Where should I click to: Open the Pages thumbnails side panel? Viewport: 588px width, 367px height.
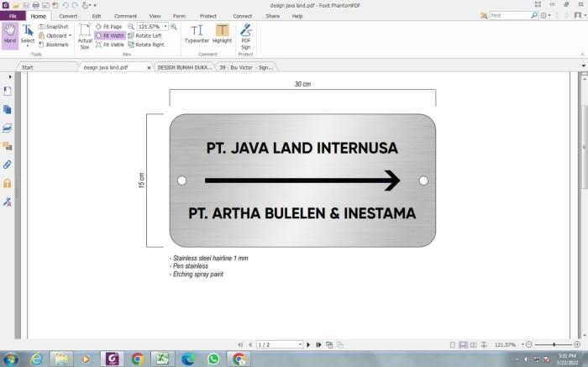click(7, 109)
